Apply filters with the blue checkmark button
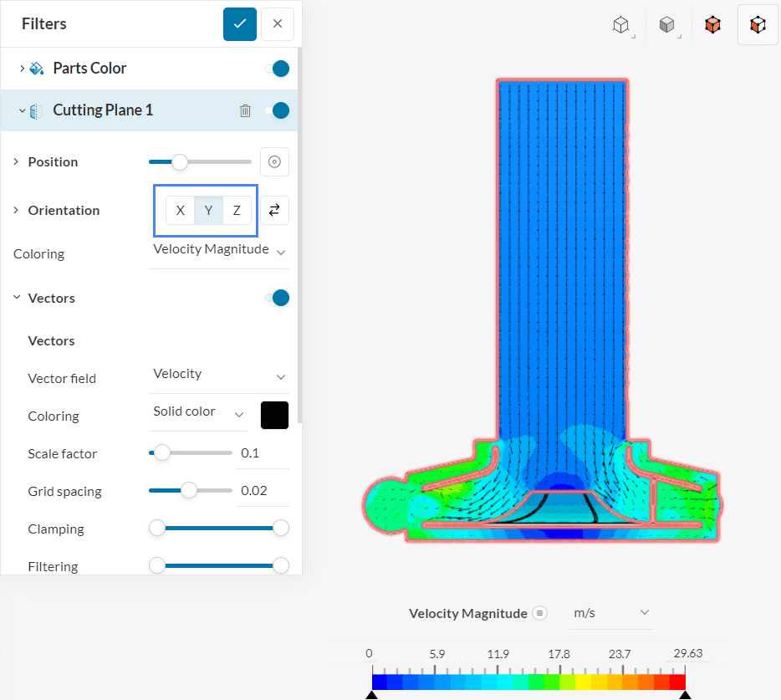Image resolution: width=781 pixels, height=700 pixels. (240, 24)
